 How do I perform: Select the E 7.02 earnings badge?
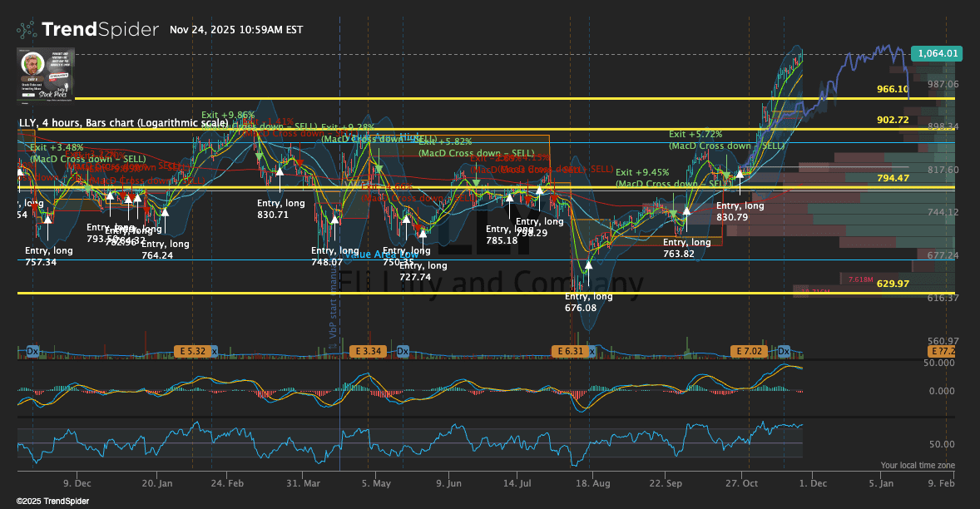tap(750, 352)
